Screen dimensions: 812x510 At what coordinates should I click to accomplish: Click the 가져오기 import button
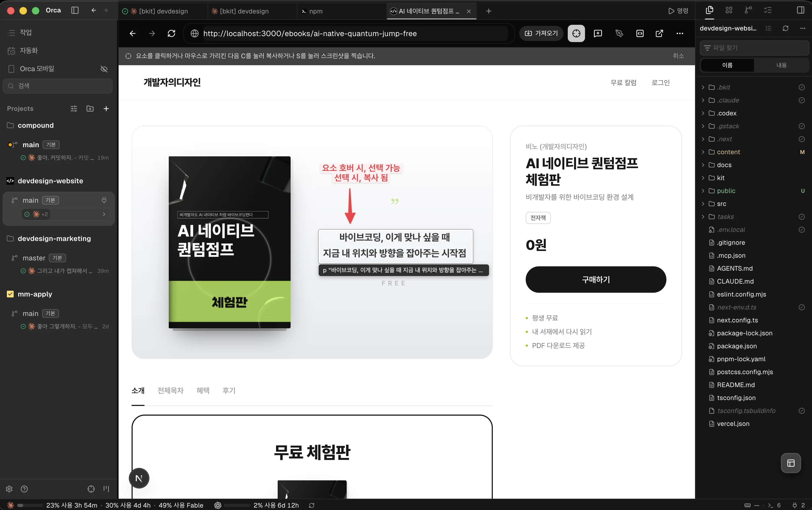541,33
